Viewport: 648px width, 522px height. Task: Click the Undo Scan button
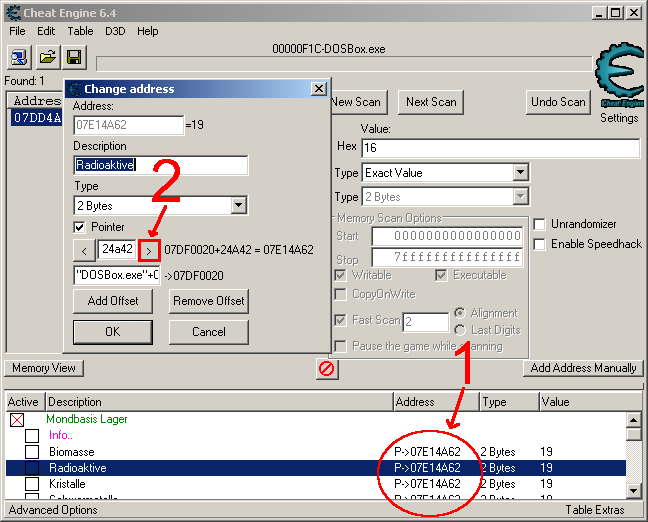pyautogui.click(x=558, y=102)
